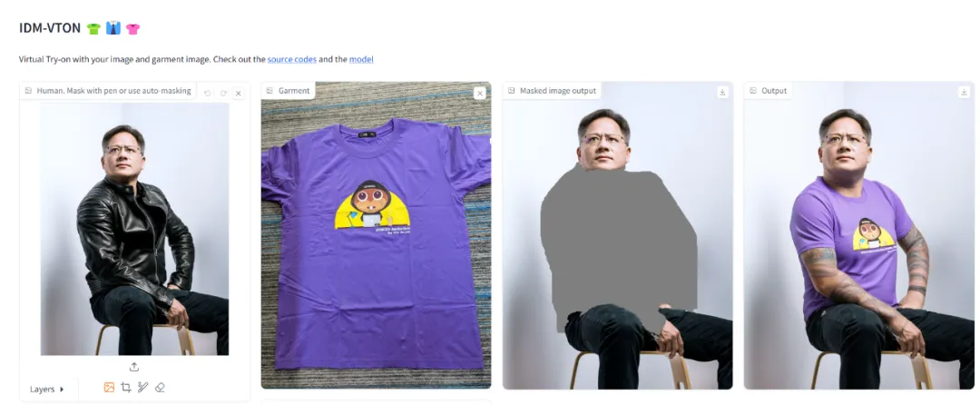Open the source codes link
This screenshot has width=980, height=405.
(292, 59)
